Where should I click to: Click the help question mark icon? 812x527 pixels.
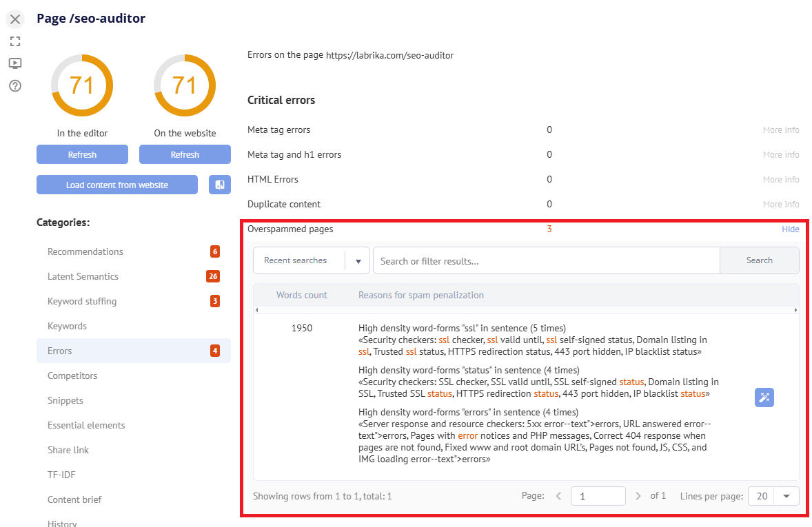pyautogui.click(x=15, y=86)
